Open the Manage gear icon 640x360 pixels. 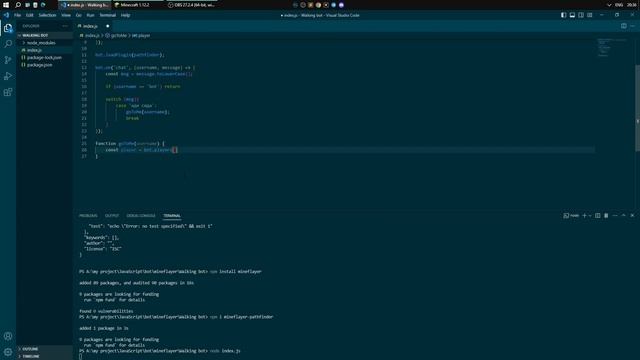[x=8, y=352]
